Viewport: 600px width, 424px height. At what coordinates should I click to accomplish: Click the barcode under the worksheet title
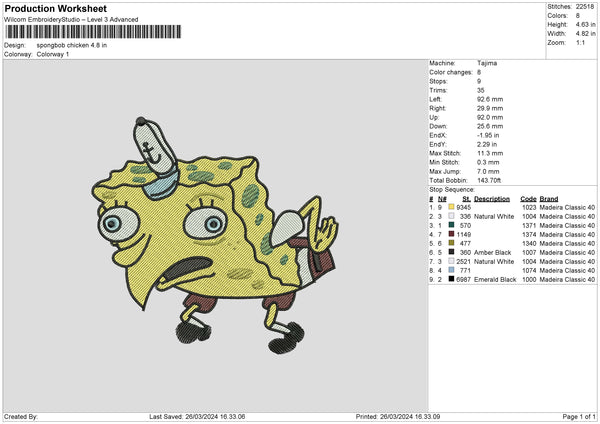point(93,32)
